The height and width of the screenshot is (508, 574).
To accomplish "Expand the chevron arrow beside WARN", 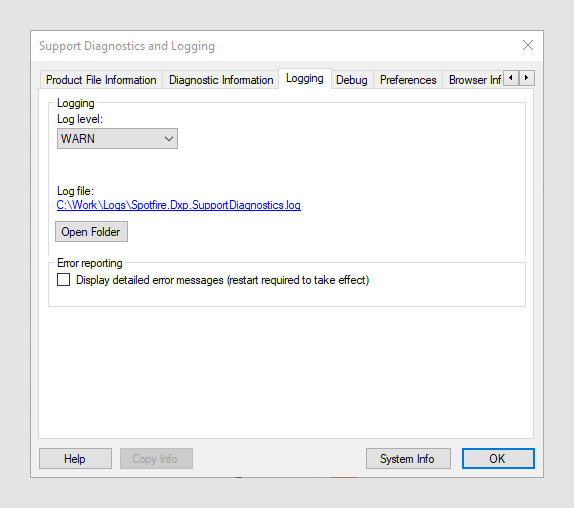I will click(169, 139).
